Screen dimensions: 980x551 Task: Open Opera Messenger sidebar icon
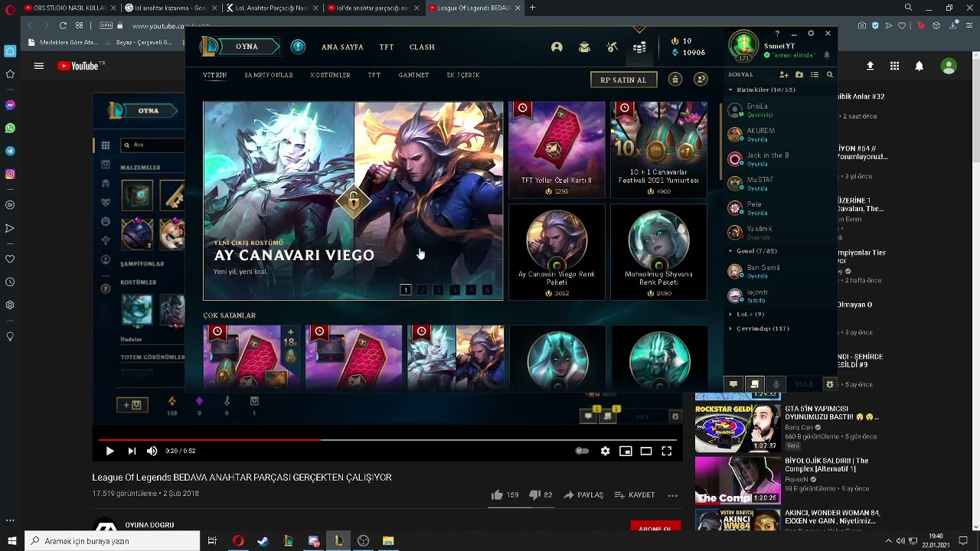pos(10,105)
